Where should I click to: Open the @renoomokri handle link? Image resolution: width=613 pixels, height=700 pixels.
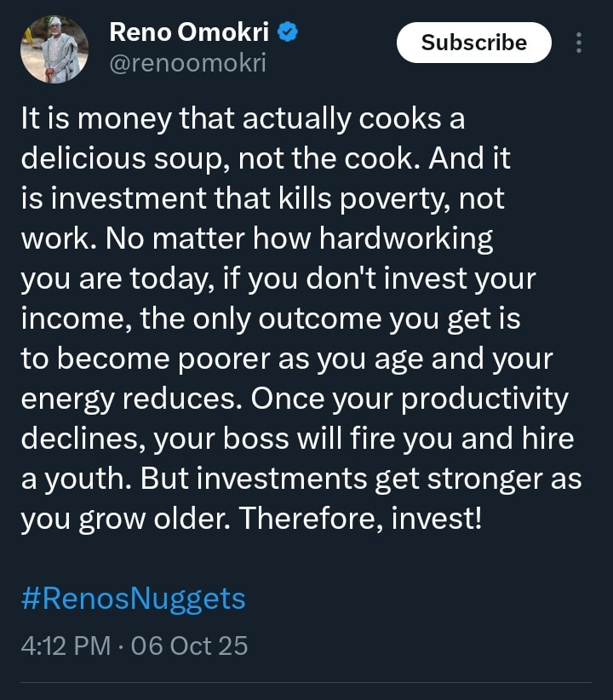tap(187, 62)
